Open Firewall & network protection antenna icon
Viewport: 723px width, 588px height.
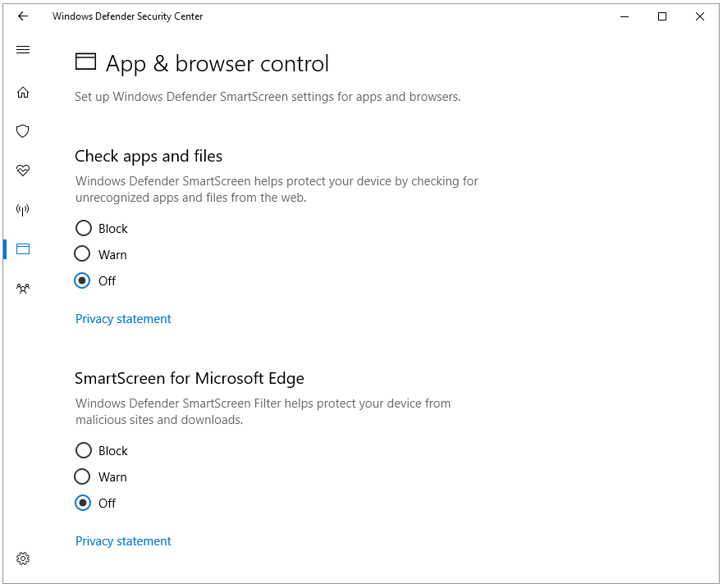(23, 210)
